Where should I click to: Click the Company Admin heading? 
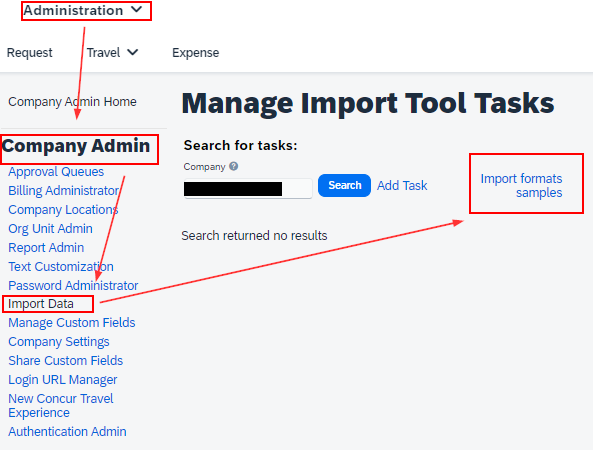(76, 146)
